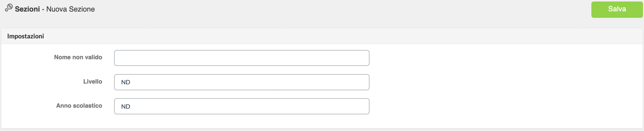
Task: Click the blank area right of the Anno scolastico field
Action: coord(504,106)
